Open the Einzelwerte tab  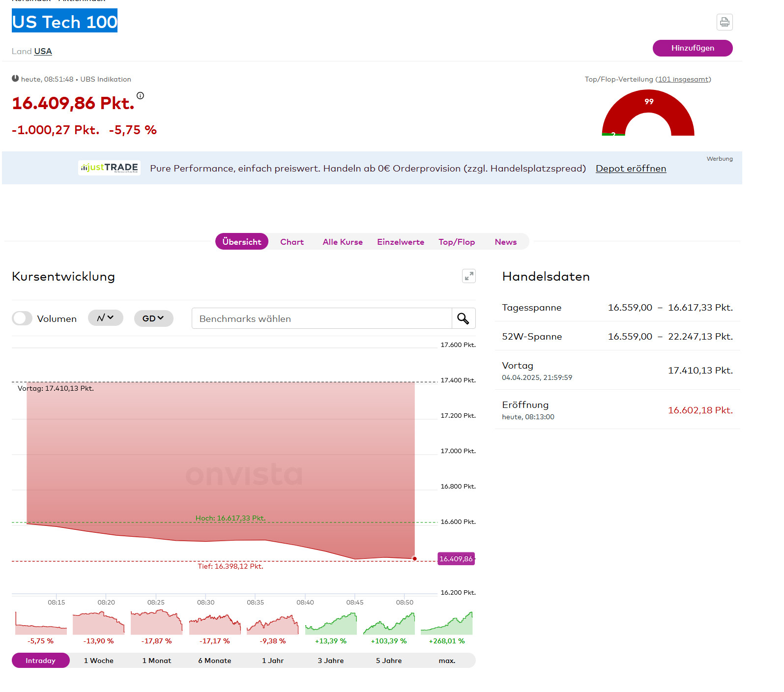401,242
